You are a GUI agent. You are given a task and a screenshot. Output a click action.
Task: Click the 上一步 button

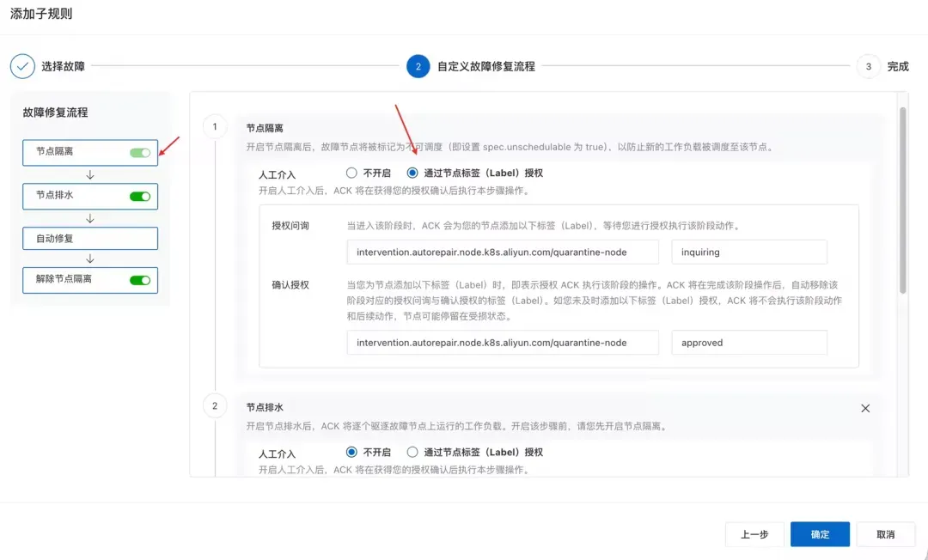tap(754, 534)
